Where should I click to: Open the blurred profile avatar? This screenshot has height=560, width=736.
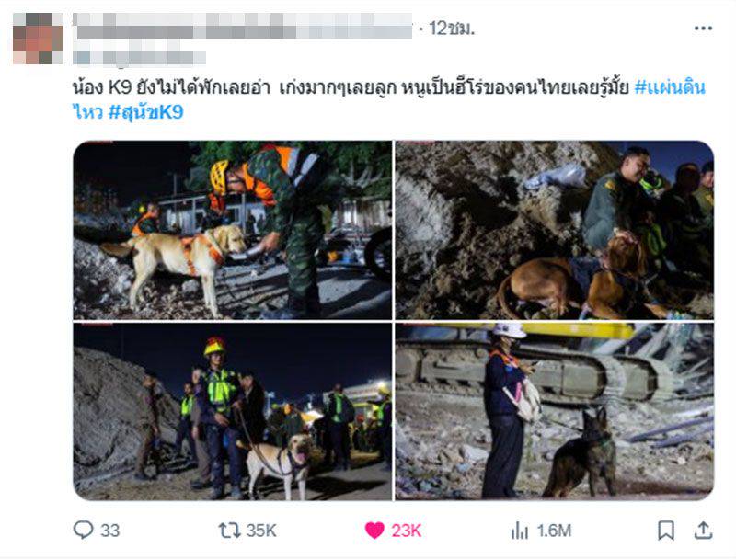click(38, 39)
